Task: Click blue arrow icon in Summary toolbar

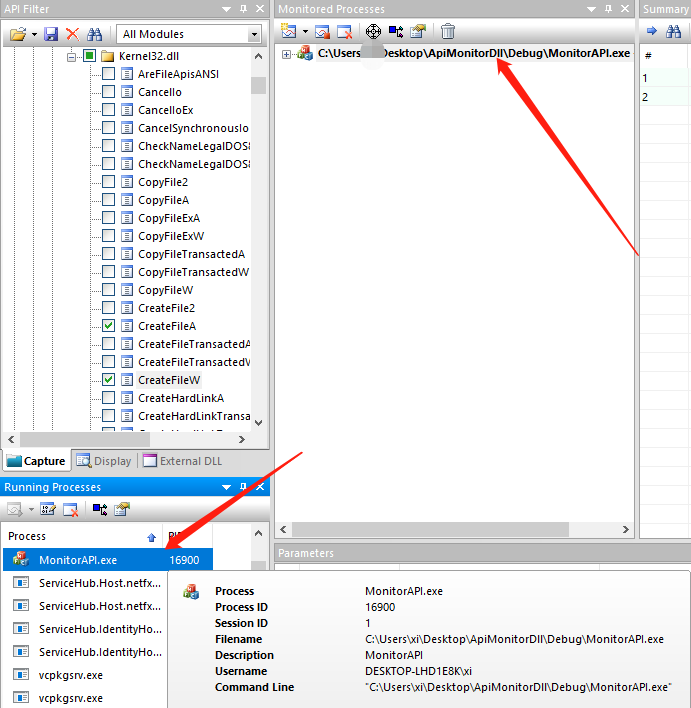Action: pyautogui.click(x=651, y=31)
